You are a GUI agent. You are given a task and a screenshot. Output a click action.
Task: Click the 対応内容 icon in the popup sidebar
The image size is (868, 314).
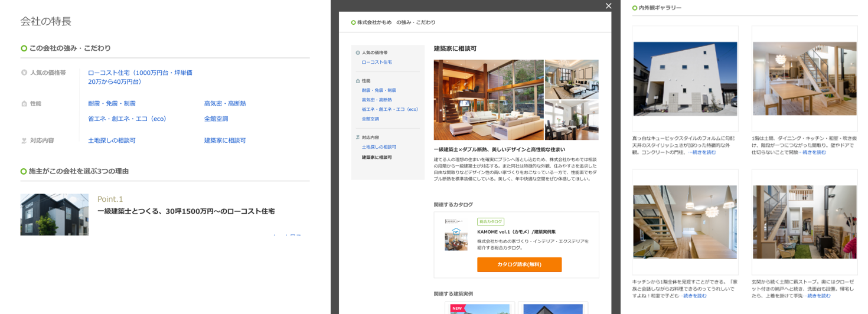pos(358,138)
